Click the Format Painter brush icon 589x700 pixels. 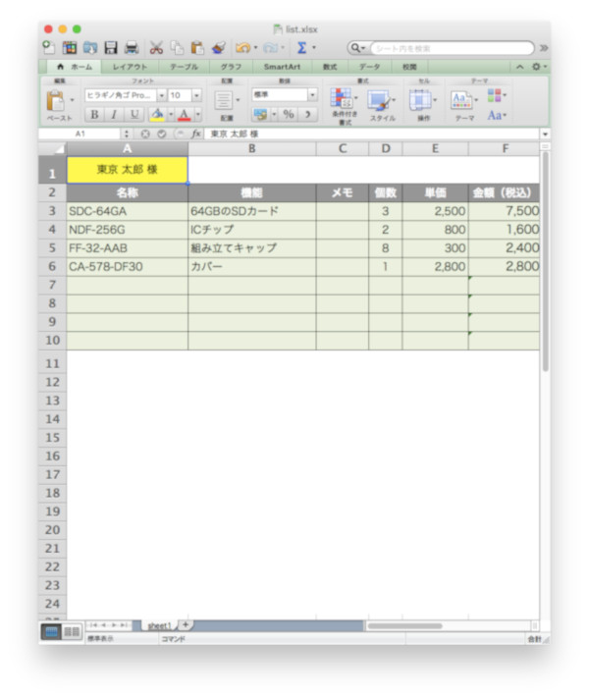[x=218, y=47]
